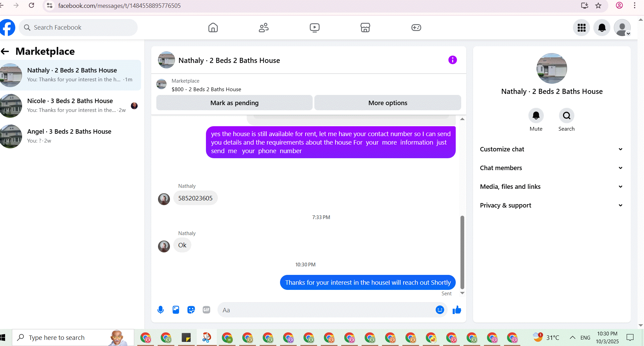The height and width of the screenshot is (346, 644).
Task: Open the browser three-dot menu
Action: tap(634, 5)
